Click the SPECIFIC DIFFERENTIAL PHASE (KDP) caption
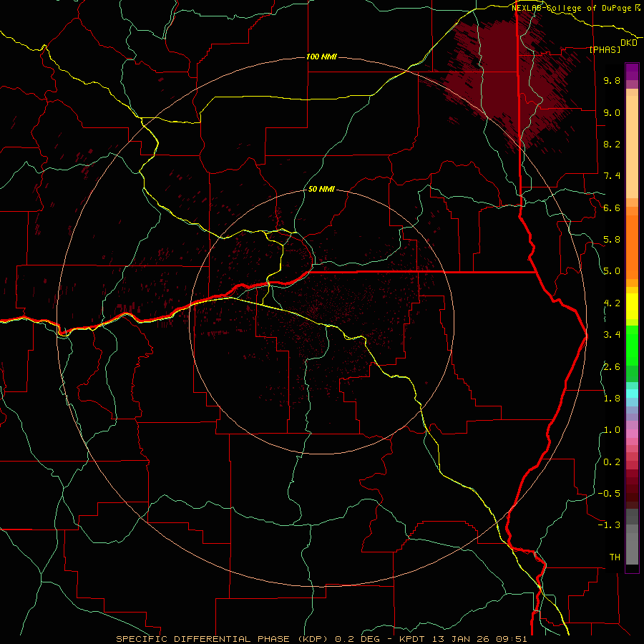Image resolution: width=644 pixels, height=644 pixels. click(x=223, y=639)
